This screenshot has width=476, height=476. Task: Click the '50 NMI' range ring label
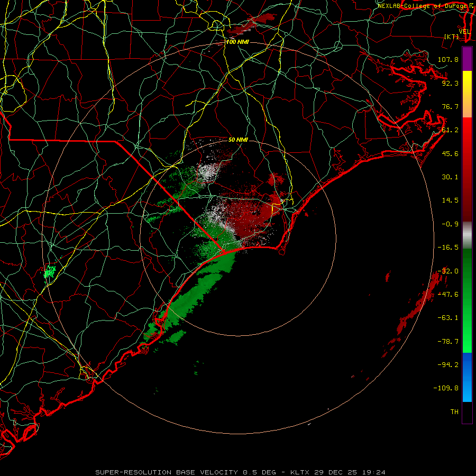pos(238,140)
